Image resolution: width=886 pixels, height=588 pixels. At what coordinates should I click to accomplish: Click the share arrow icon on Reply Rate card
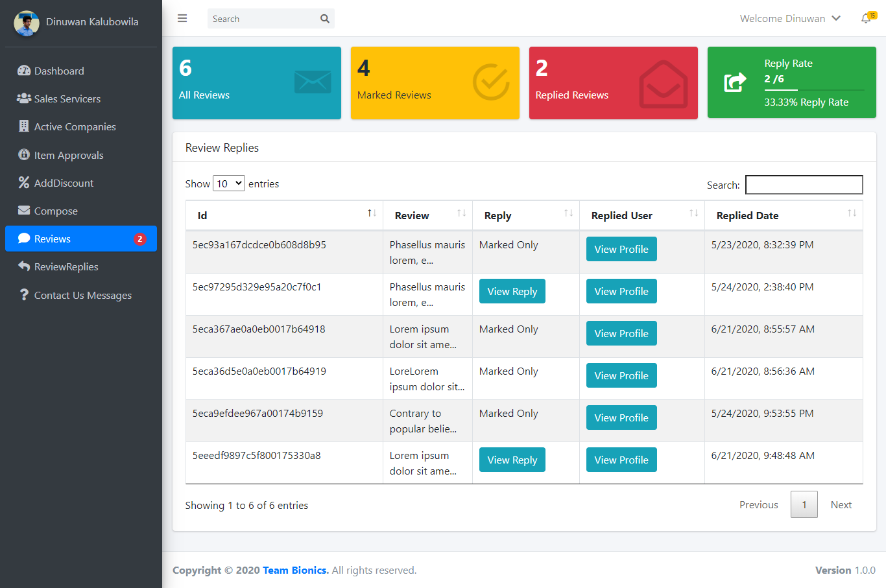[736, 82]
